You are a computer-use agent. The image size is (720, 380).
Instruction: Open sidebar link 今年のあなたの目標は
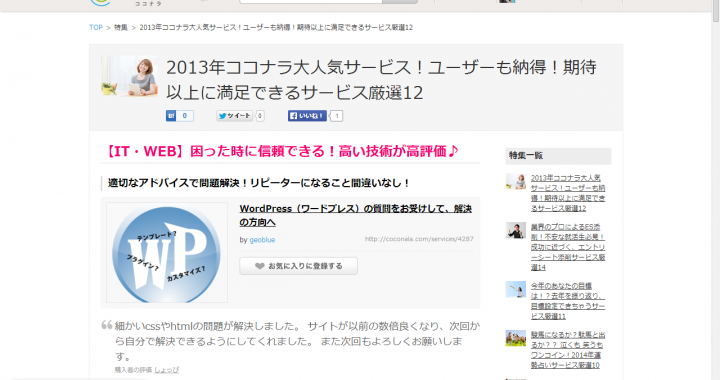(x=568, y=301)
